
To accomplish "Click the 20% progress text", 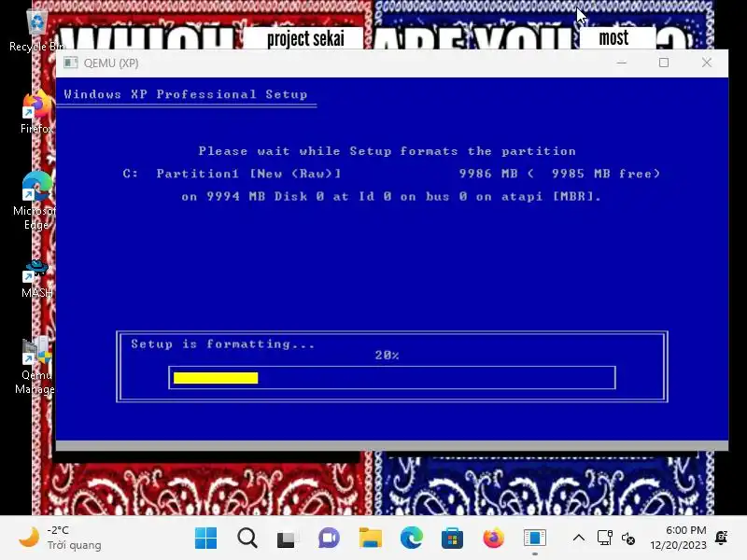I will click(387, 356).
